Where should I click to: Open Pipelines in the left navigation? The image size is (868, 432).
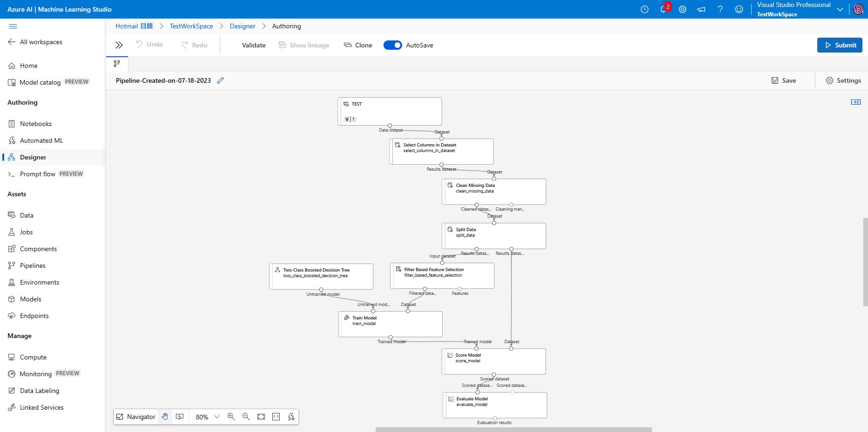33,266
